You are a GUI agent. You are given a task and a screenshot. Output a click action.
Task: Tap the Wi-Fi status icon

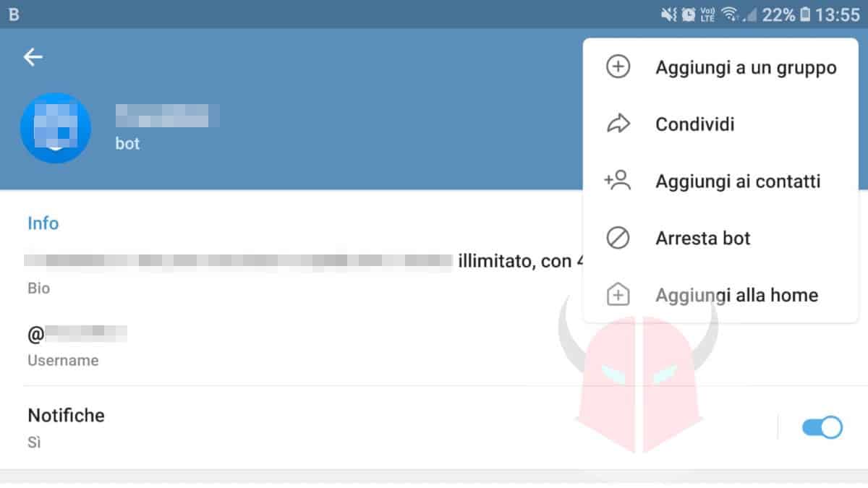click(729, 14)
